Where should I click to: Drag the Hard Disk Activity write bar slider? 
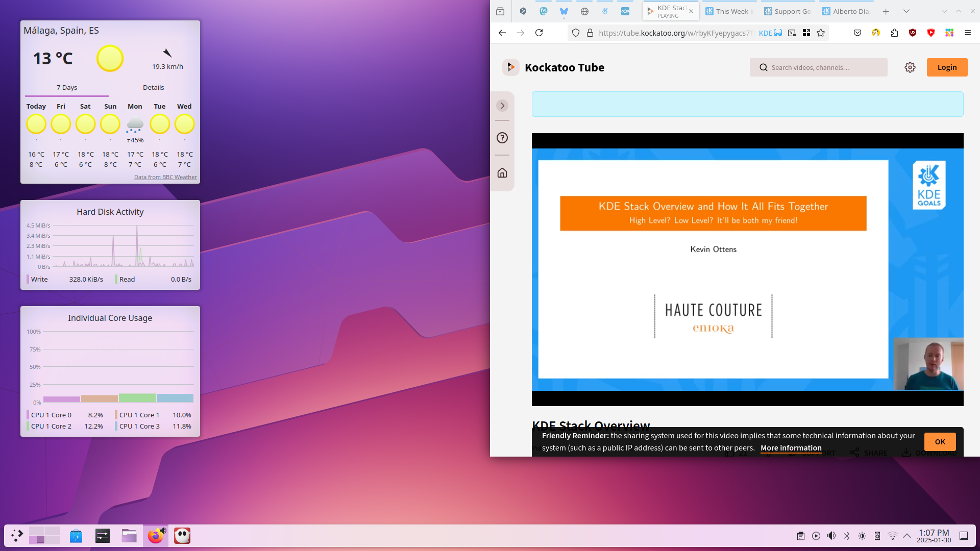pos(27,279)
